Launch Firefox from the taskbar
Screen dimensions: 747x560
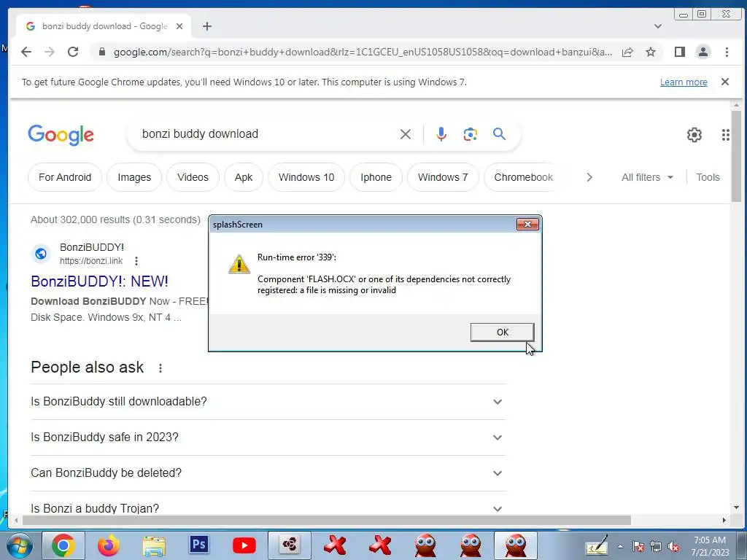point(109,545)
